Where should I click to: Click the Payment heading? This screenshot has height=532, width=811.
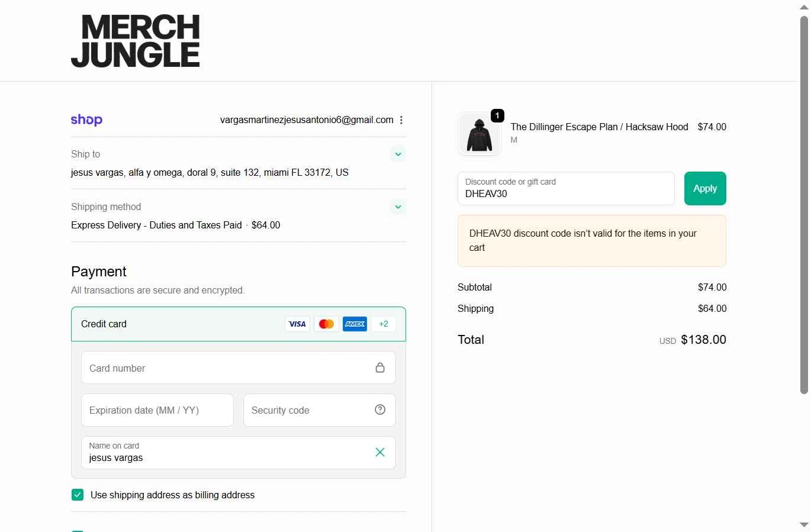99,272
